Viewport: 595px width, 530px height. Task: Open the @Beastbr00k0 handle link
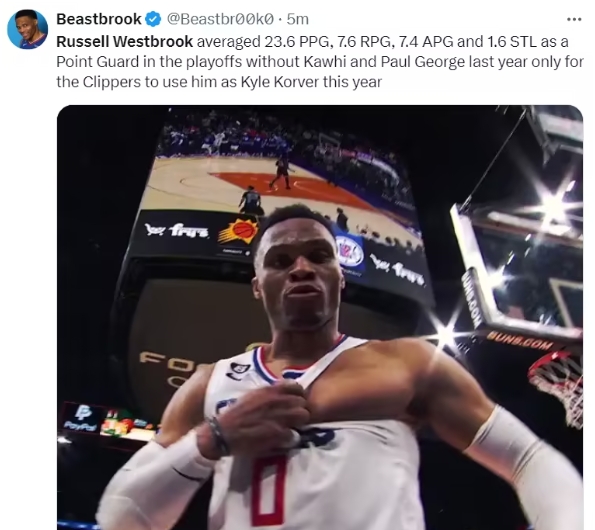point(220,19)
